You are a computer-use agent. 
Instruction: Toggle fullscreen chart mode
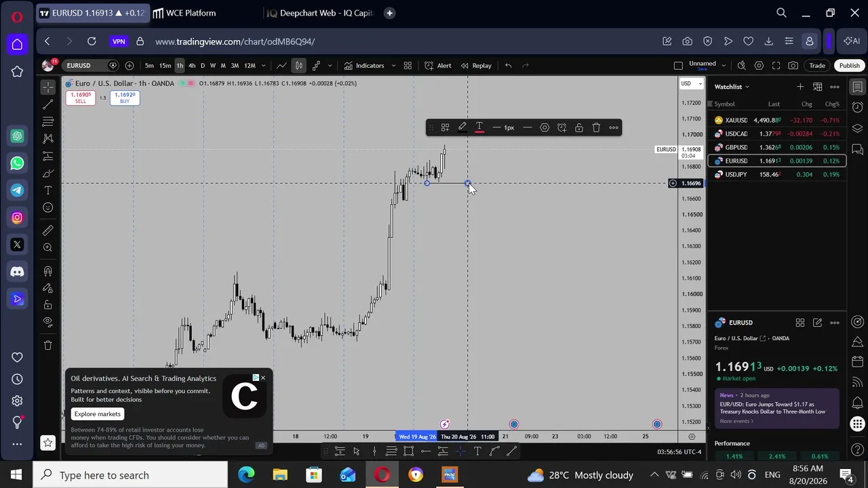(776, 66)
